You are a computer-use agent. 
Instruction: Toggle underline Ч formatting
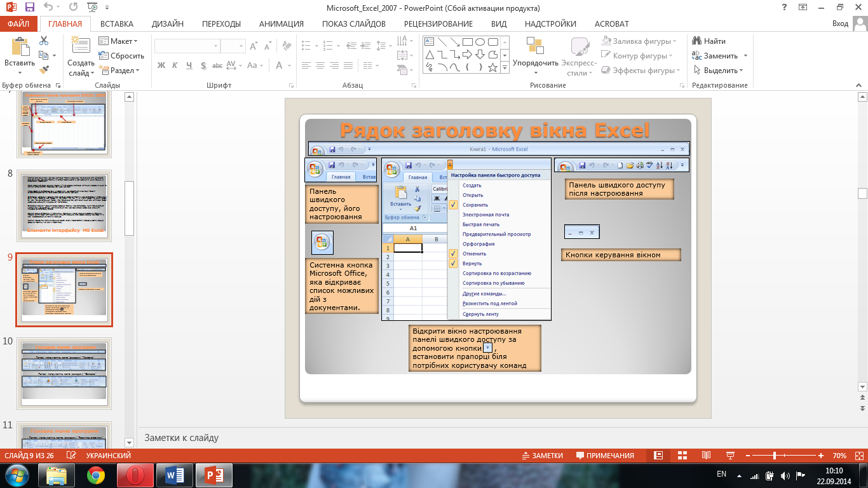[x=189, y=65]
